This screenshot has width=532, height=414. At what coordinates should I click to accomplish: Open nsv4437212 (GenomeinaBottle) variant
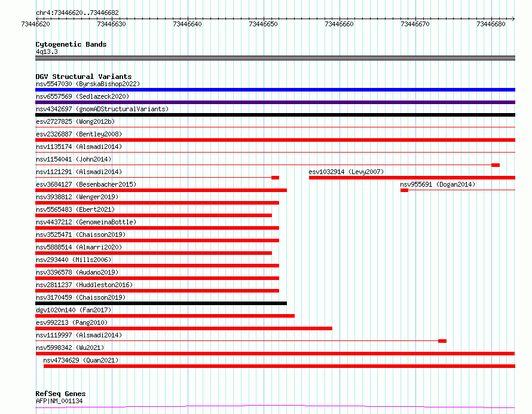pos(86,222)
